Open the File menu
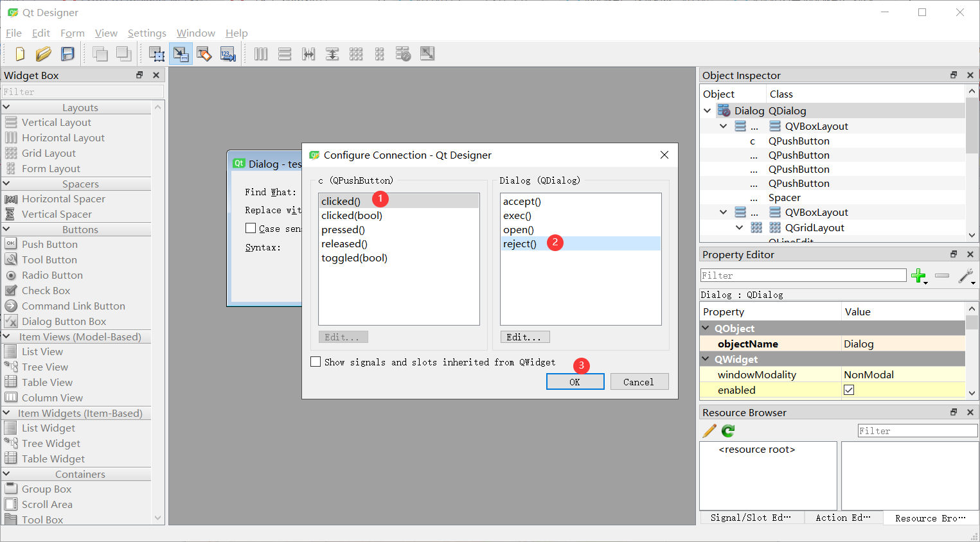Screen dimensions: 980x542 tap(13, 33)
